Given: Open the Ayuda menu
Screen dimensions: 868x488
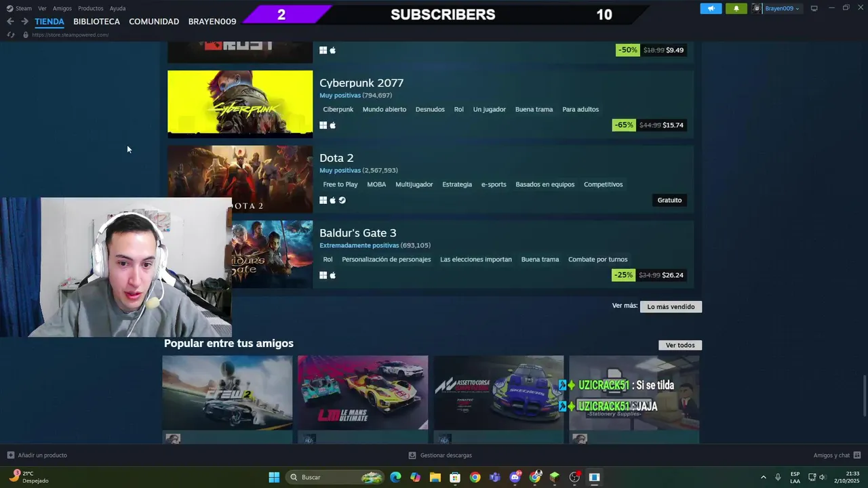Looking at the screenshot, I should [117, 8].
